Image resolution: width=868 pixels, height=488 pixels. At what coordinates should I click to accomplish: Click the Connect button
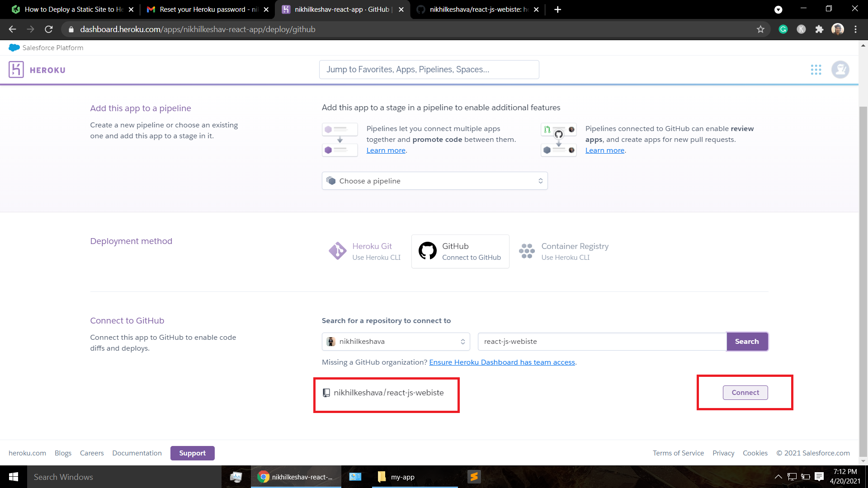745,393
